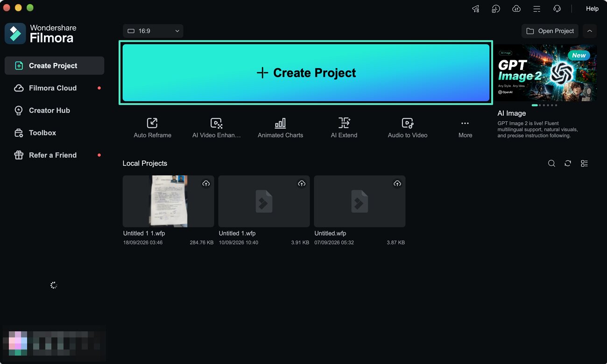The height and width of the screenshot is (364, 607).
Task: Collapse the panel with the chevron-up button
Action: pyautogui.click(x=590, y=31)
